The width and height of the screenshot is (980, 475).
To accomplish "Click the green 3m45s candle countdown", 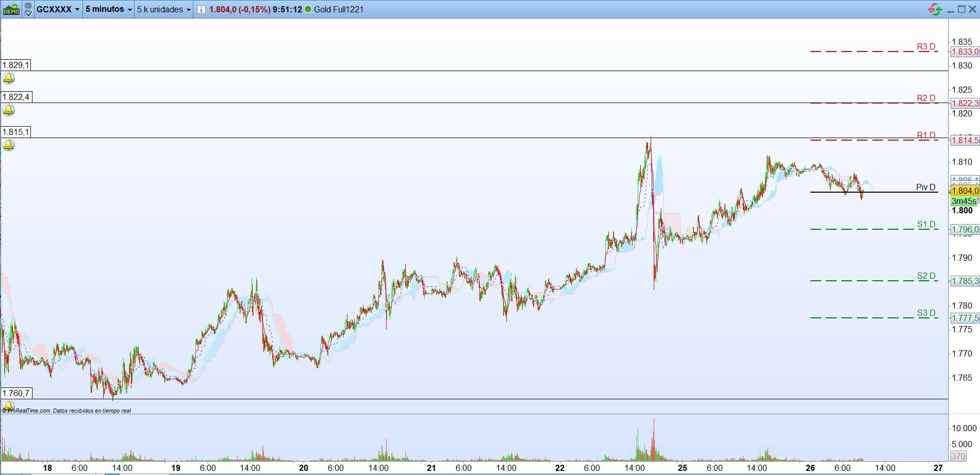I will 964,201.
